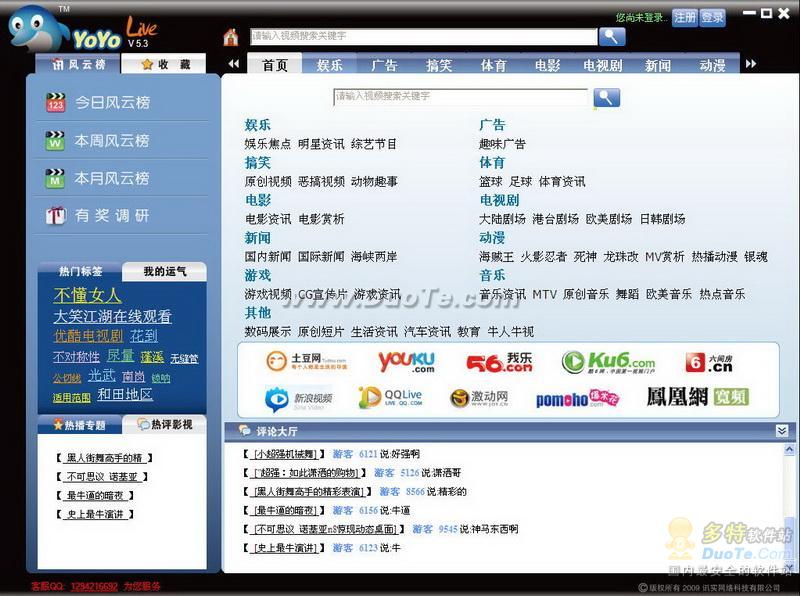Viewport: 800px width, 596px height.
Task: Open the 土豆网 Tudou site logo
Action: (307, 361)
